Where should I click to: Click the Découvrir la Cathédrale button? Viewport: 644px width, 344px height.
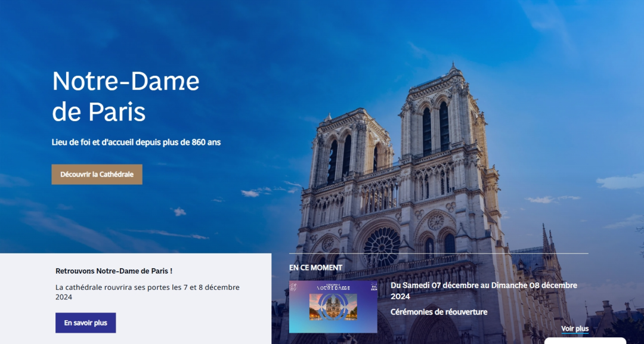pos(97,175)
